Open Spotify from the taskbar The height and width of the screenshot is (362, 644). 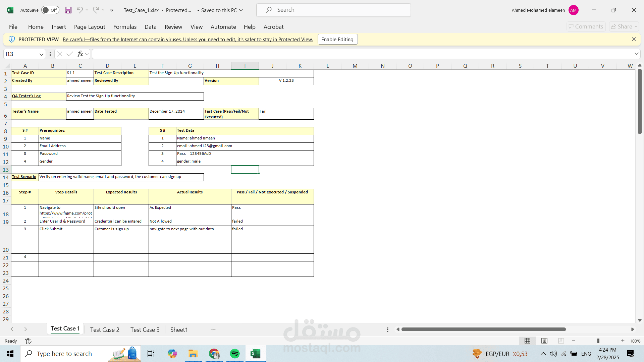235,354
